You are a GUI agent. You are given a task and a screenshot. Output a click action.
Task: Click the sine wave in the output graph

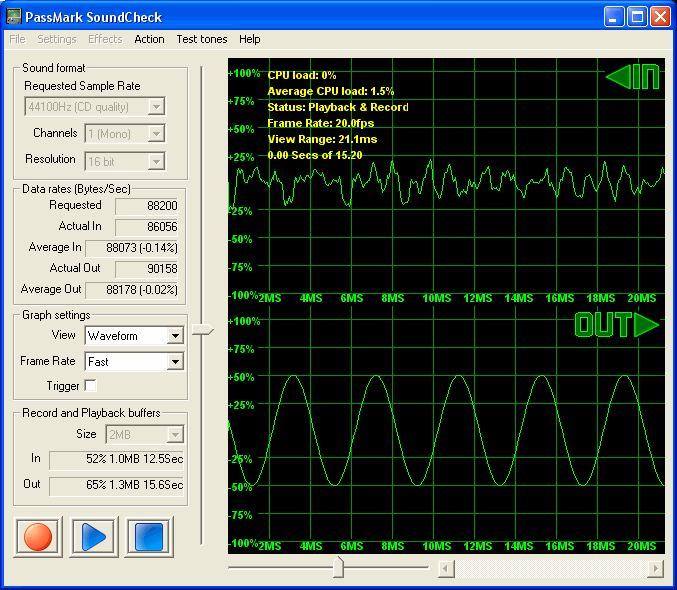coord(293,376)
